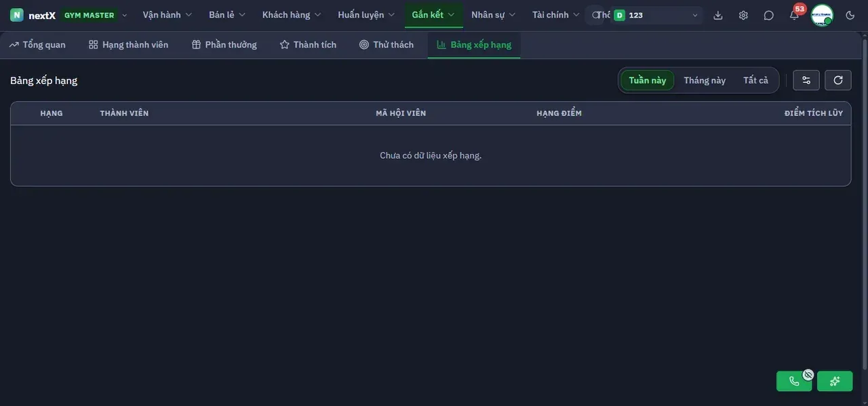The image size is (868, 406).
Task: Switch to the Phần thưởng tab
Action: [x=224, y=45]
